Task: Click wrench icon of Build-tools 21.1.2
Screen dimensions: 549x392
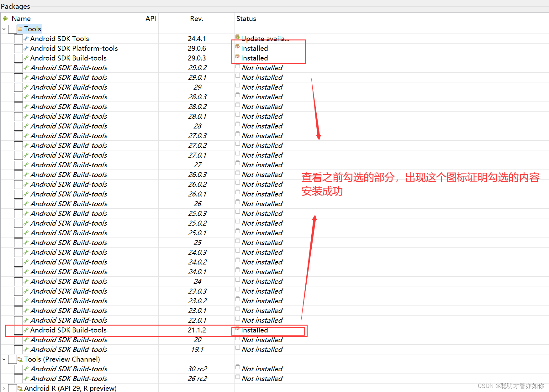Action: click(26, 330)
